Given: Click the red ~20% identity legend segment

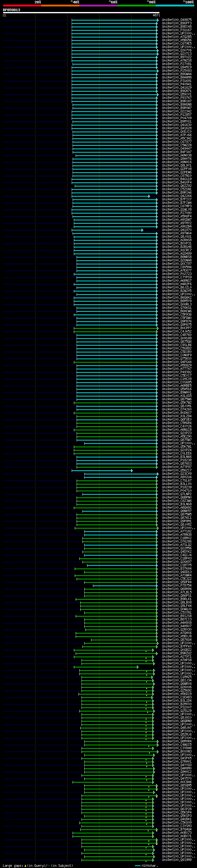Looking at the screenshot, I should (22, 6).
